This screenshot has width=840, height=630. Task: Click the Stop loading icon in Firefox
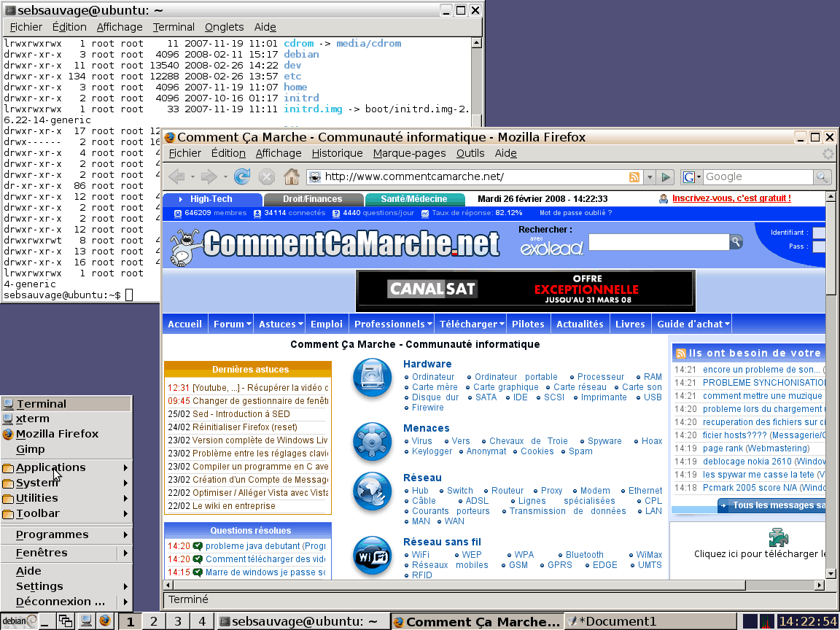pyautogui.click(x=266, y=176)
